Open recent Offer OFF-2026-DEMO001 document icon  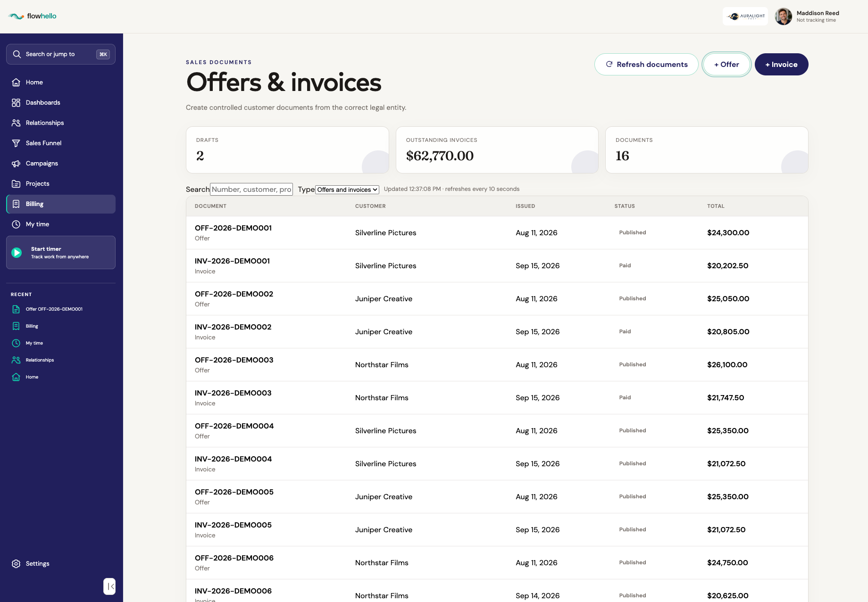coord(16,309)
